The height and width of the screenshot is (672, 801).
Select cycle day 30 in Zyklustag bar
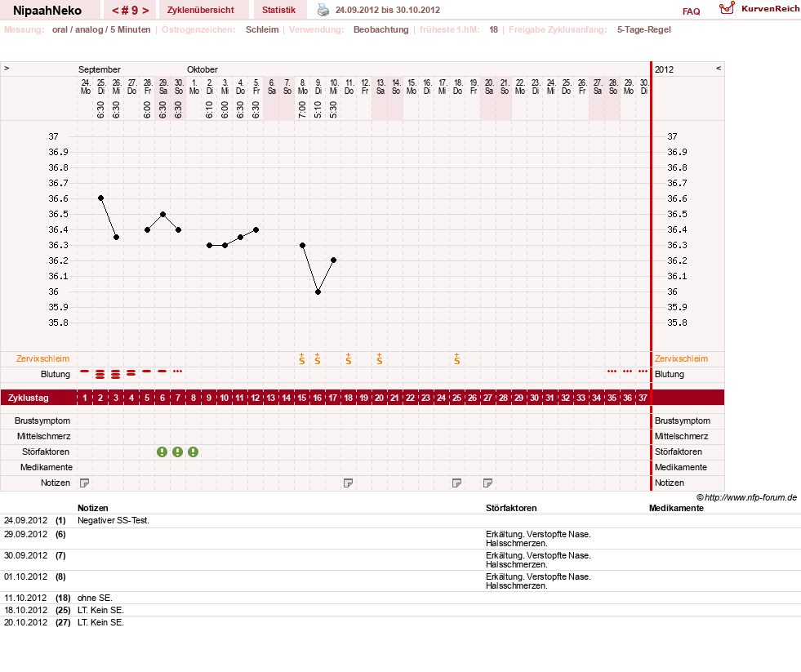pyautogui.click(x=534, y=398)
